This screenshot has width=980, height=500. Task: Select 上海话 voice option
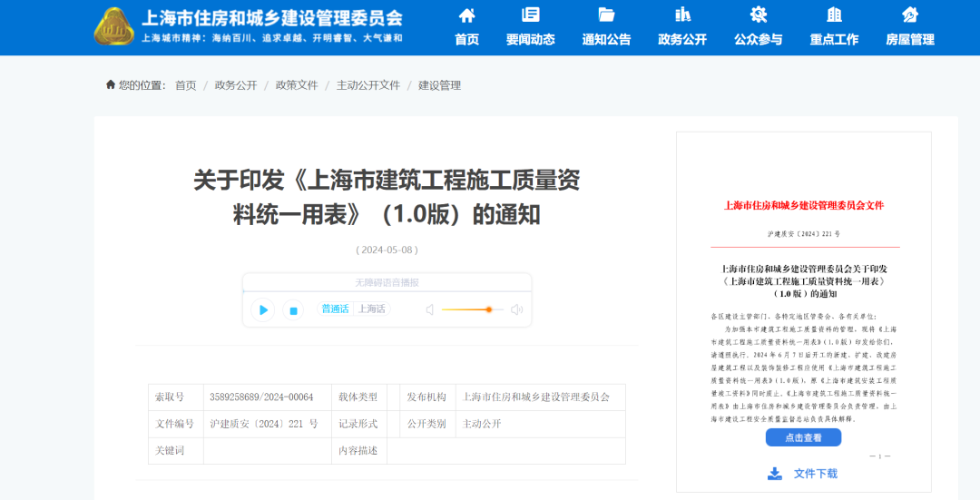[372, 309]
